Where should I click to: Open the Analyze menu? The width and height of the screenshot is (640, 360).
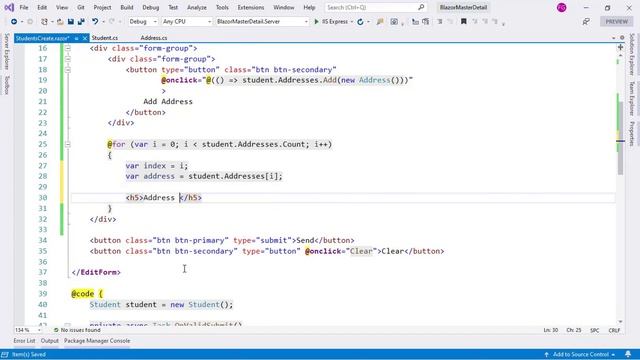click(197, 7)
